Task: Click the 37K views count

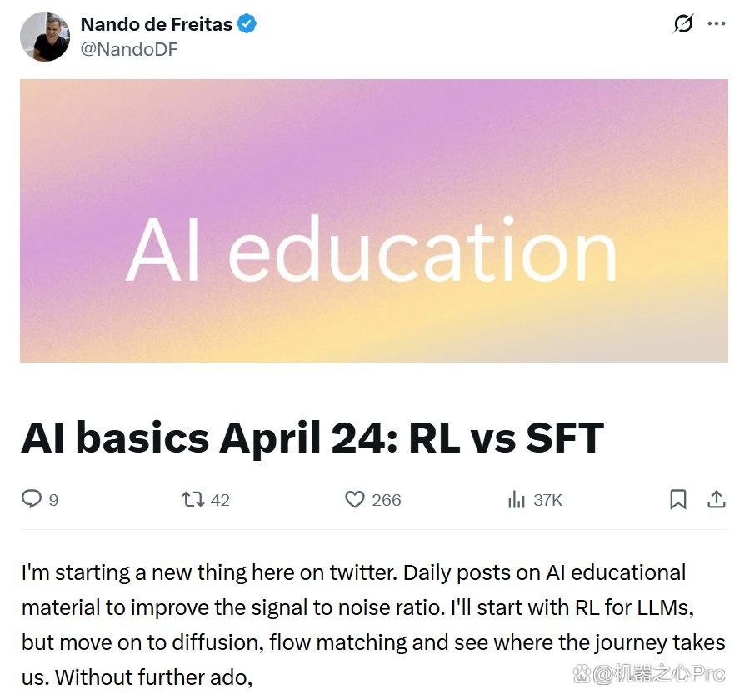Action: [548, 500]
